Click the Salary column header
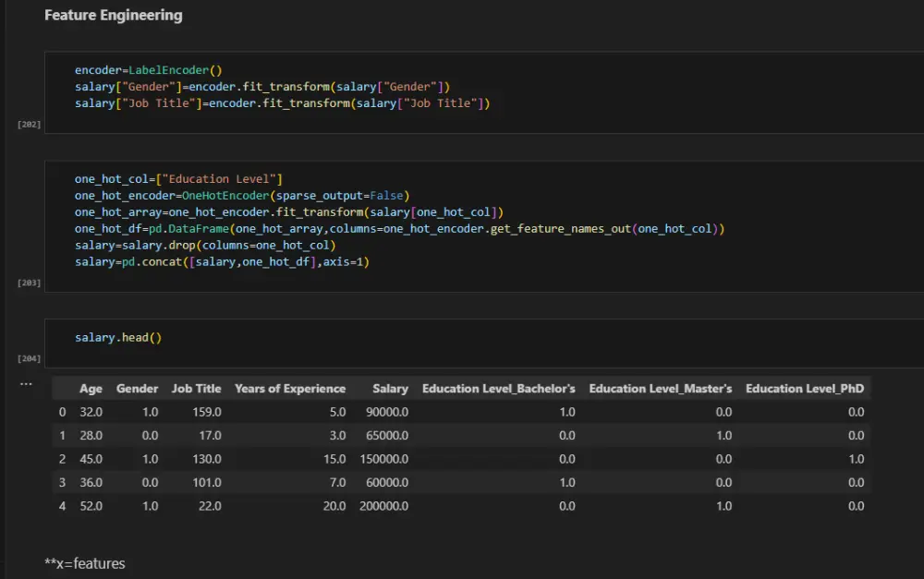 tap(390, 389)
